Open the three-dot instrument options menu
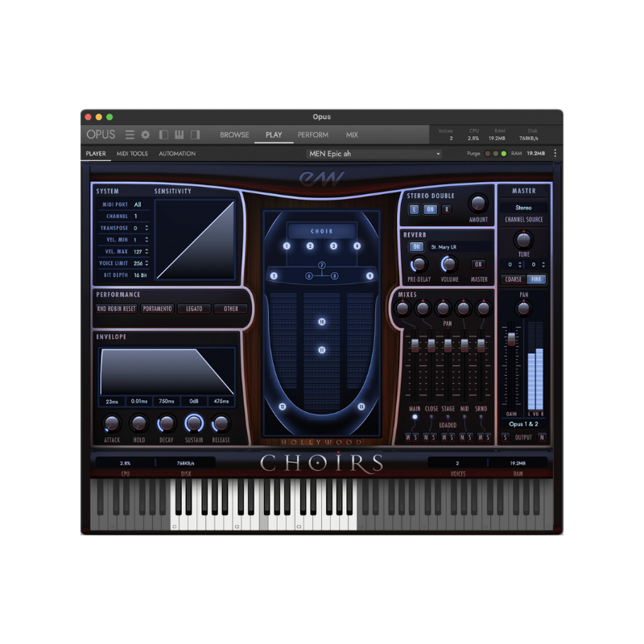 coord(555,153)
